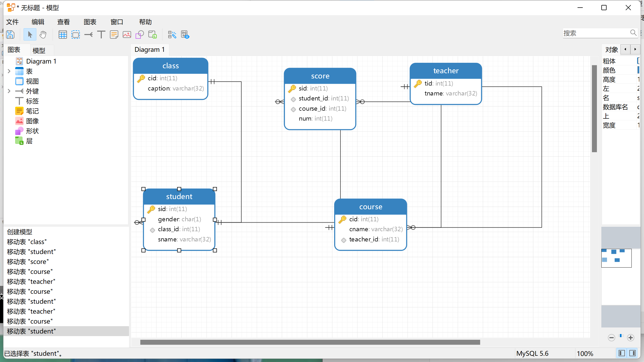Click 移动表 "score" history entry
644x362 pixels.
[x=66, y=262]
